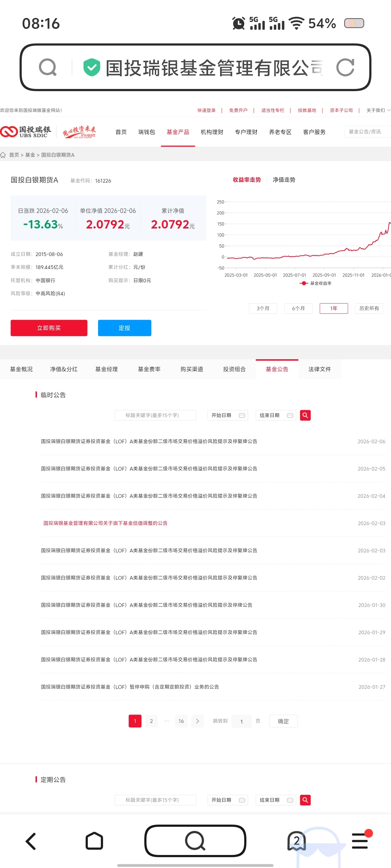Open the 停牌公告 dated 2026-01-30

(x=147, y=605)
